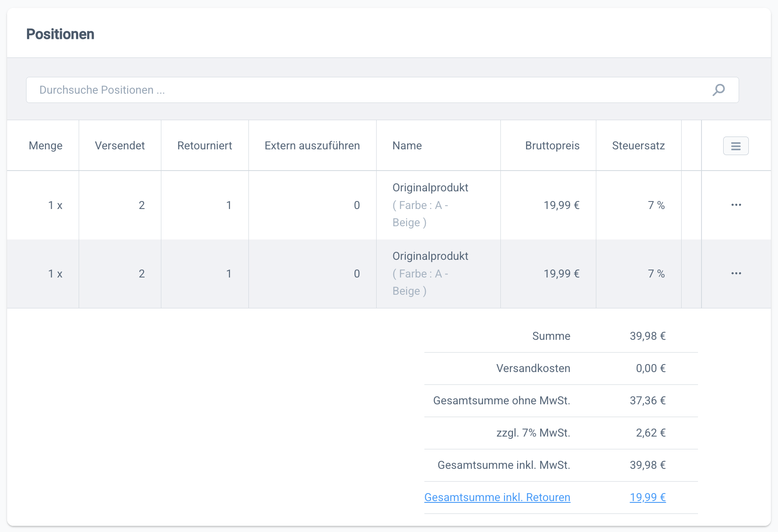Screen dimensions: 778x532
Task: Open the first row's three-dot actions menu
Action: [736, 205]
